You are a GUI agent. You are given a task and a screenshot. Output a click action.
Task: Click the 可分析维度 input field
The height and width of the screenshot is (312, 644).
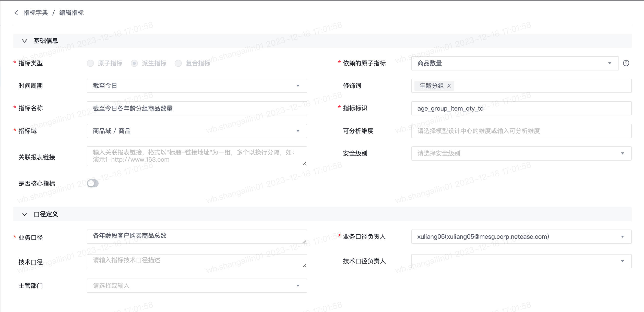(x=521, y=131)
